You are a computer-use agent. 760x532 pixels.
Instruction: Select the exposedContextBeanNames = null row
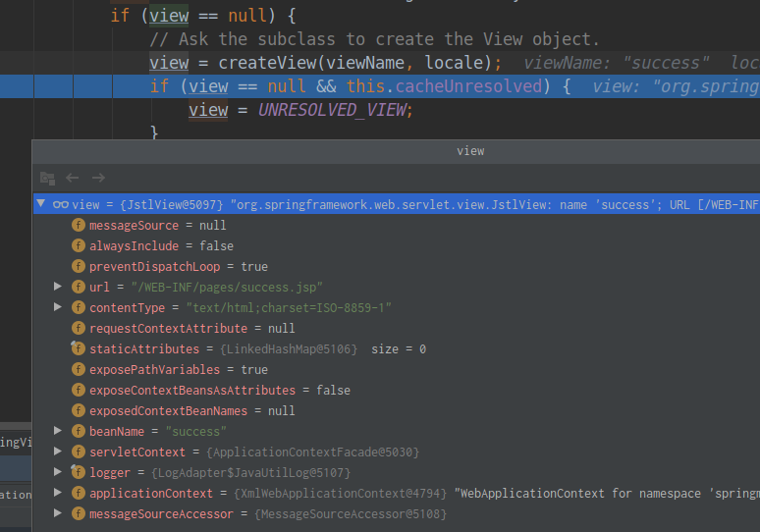191,411
